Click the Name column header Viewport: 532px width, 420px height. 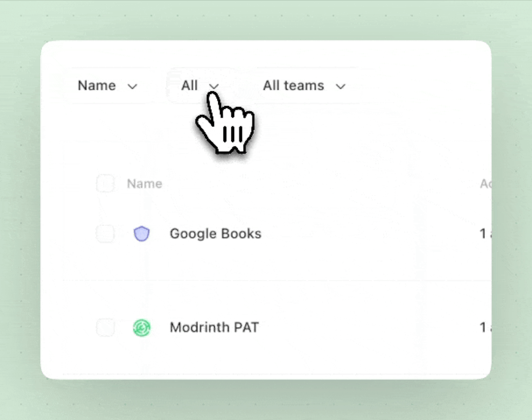click(x=144, y=183)
